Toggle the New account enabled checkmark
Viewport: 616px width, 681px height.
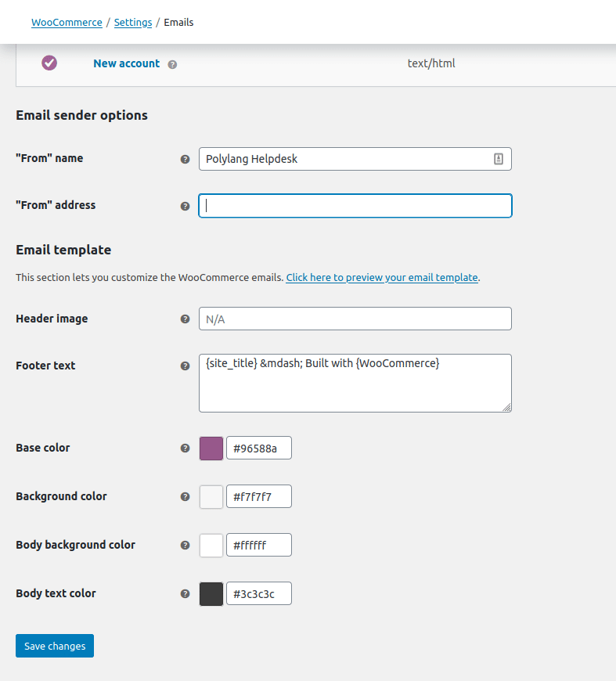coord(49,63)
